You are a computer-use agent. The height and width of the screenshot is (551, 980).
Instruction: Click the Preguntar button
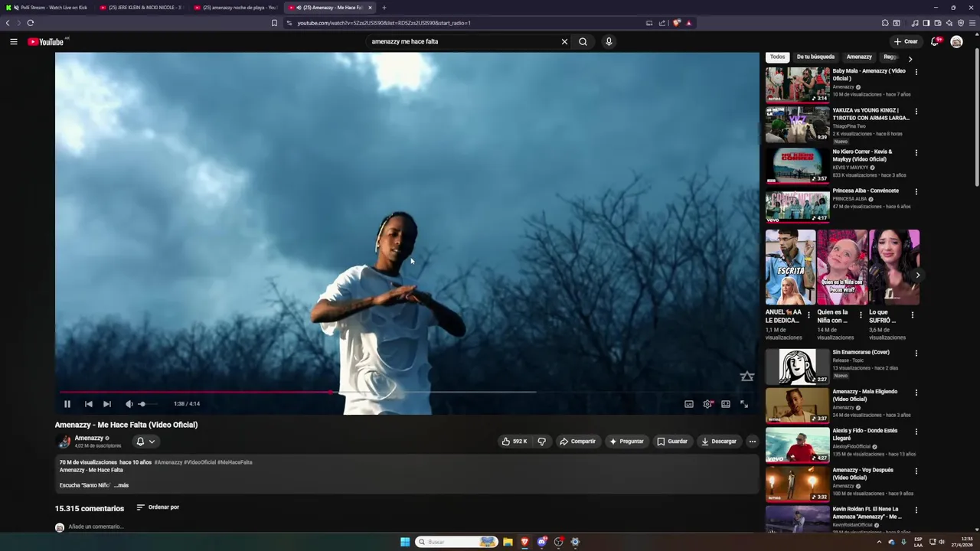click(626, 442)
